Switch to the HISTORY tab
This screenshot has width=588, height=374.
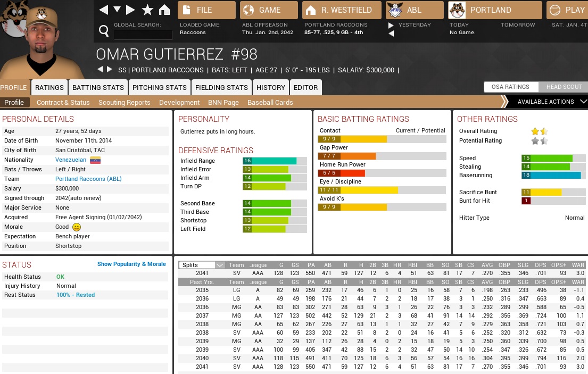click(x=271, y=87)
